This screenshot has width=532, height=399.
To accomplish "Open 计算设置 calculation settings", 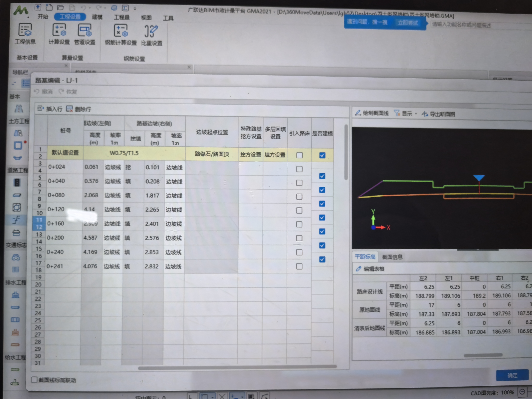I will click(x=59, y=34).
